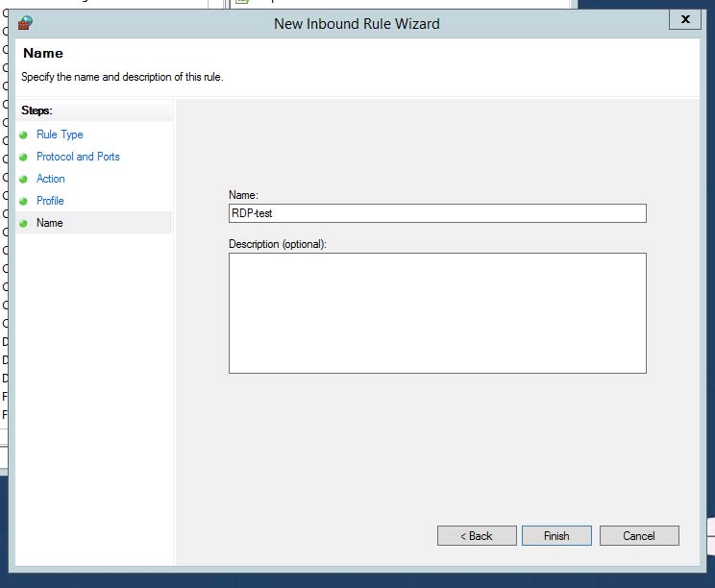This screenshot has height=588, width=715.
Task: Click into the Name field containing RDP-test
Action: pyautogui.click(x=437, y=213)
